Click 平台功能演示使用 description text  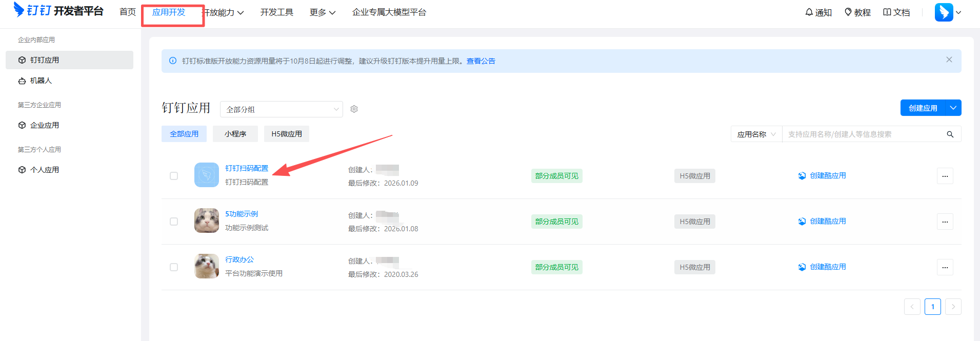pos(254,273)
